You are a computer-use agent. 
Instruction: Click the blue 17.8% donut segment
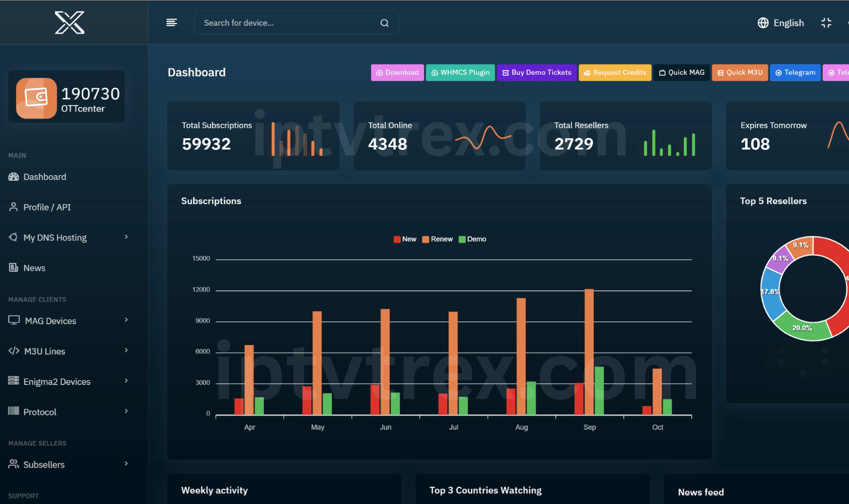770,293
